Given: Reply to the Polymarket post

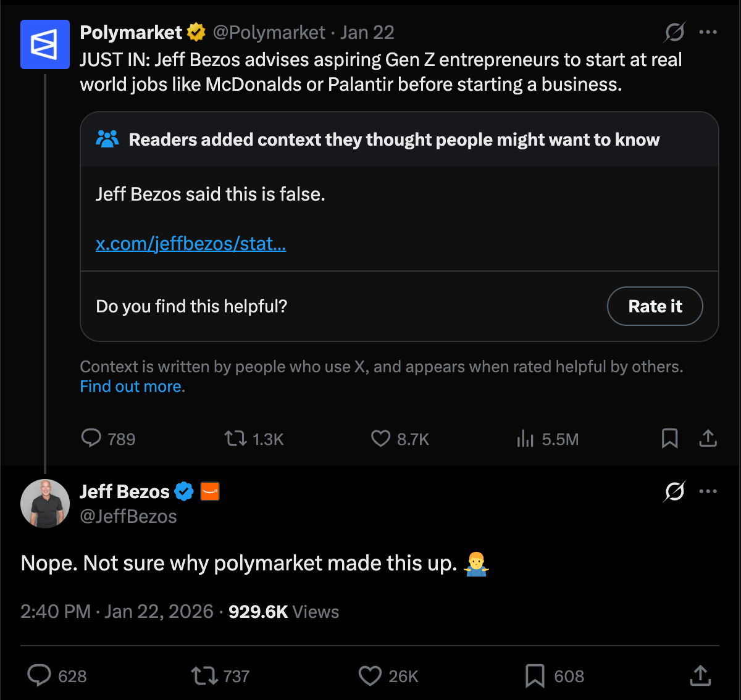Looking at the screenshot, I should click(x=91, y=438).
